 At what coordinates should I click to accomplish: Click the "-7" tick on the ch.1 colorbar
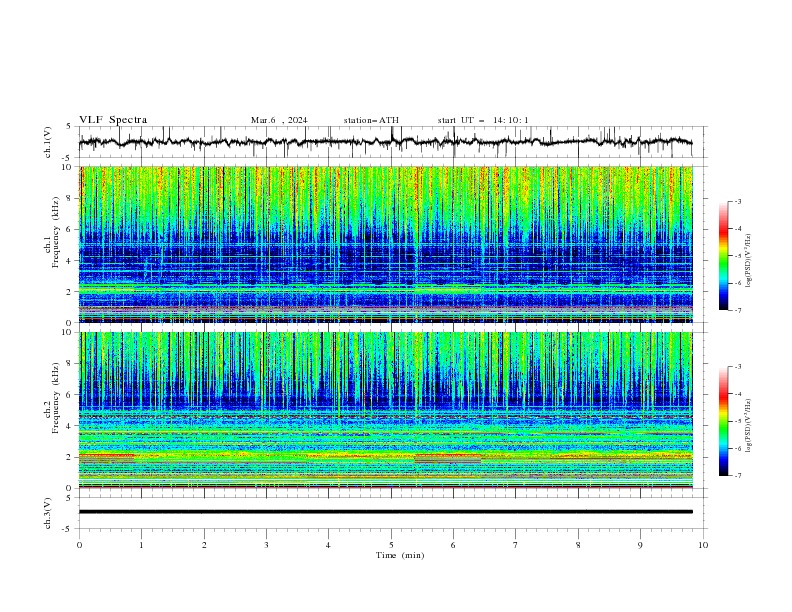coord(738,311)
